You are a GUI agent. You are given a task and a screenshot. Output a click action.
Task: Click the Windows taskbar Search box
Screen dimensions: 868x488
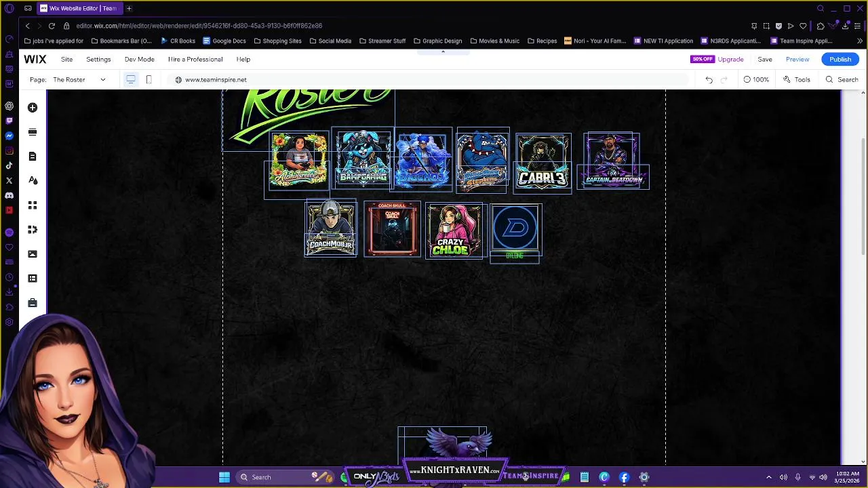coord(285,477)
